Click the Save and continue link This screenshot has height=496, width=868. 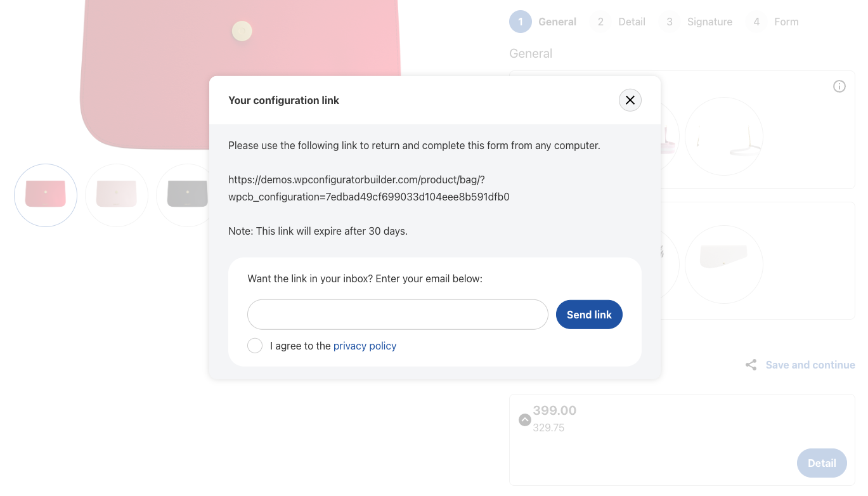(810, 365)
